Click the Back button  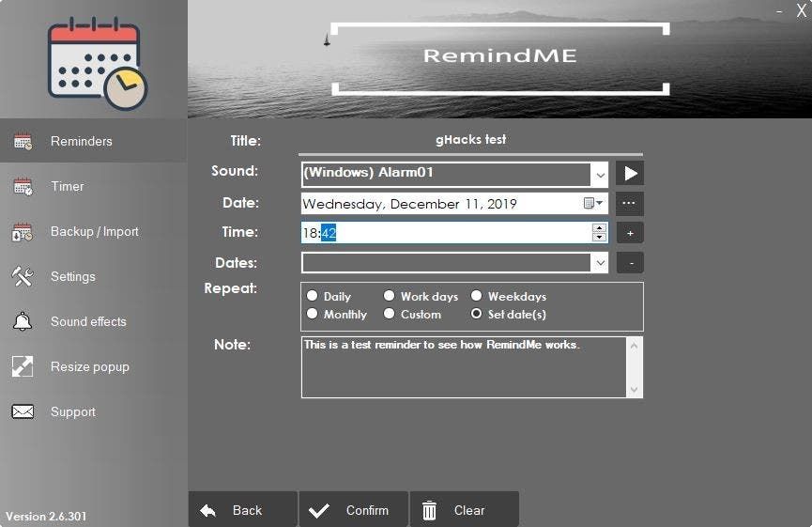coord(243,510)
